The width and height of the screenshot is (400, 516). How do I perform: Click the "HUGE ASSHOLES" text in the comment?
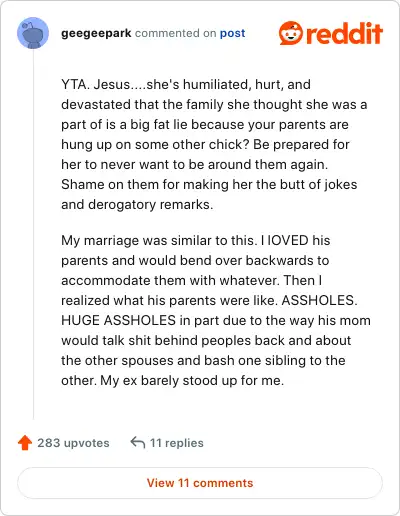(x=118, y=320)
